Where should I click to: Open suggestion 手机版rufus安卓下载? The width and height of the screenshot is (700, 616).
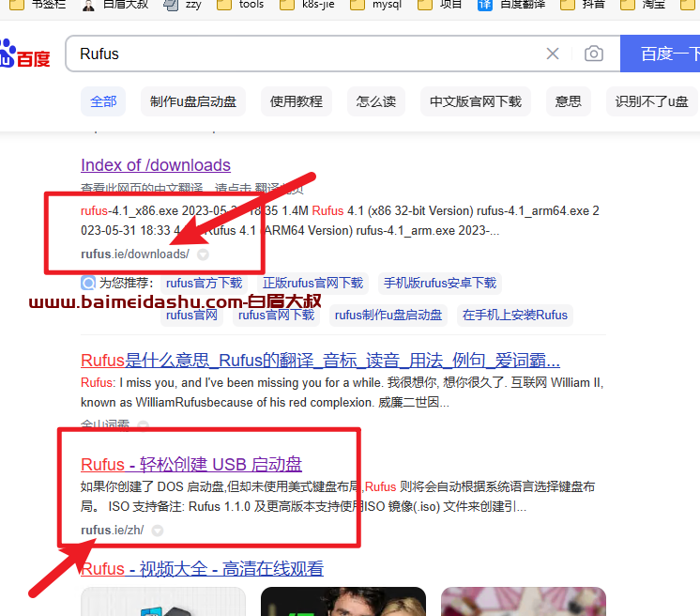(x=440, y=284)
